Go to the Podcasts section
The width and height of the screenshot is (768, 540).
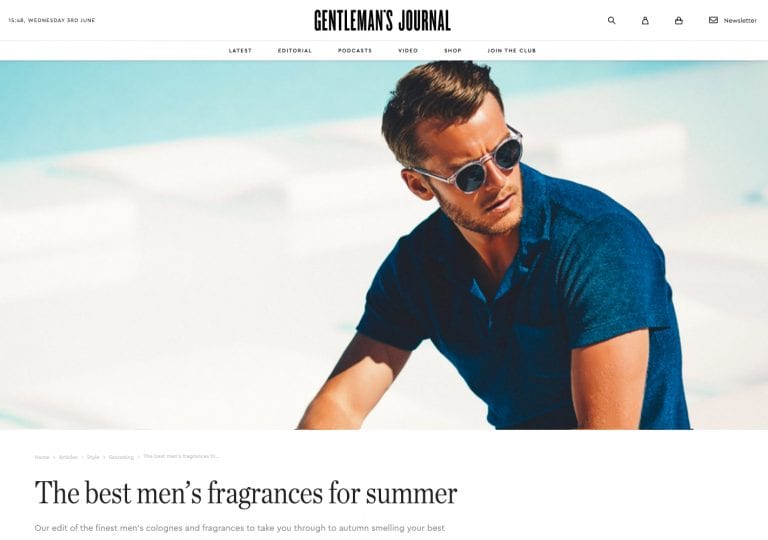[355, 50]
